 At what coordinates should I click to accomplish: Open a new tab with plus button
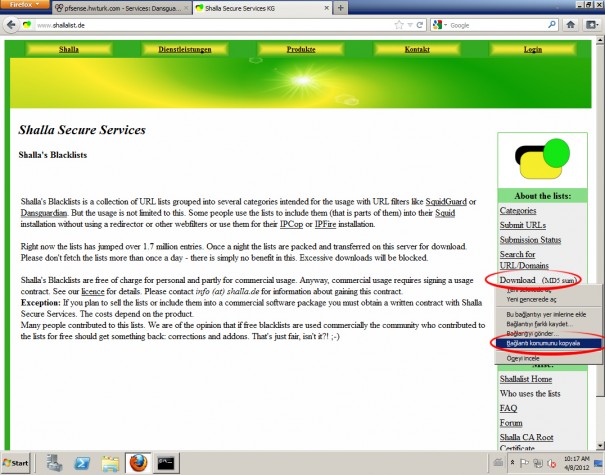pos(340,8)
